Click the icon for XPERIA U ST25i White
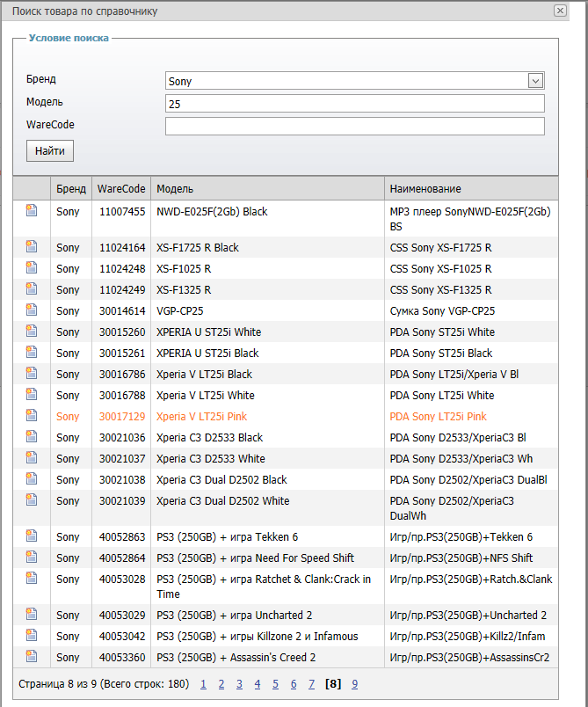 (x=32, y=331)
